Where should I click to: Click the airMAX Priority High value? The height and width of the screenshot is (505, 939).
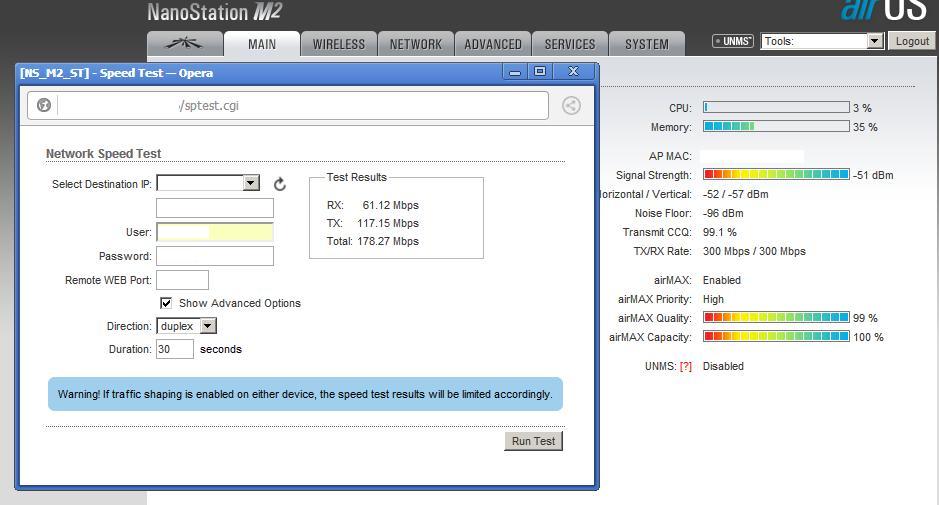pos(713,299)
